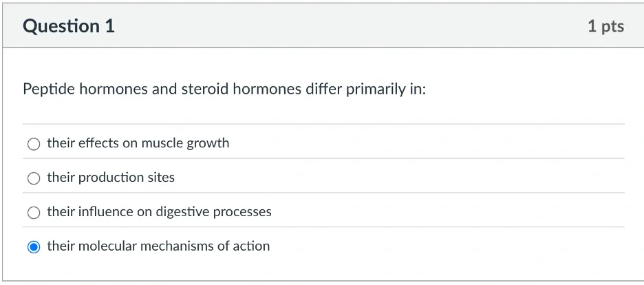Select the "their production sites" radio button
The width and height of the screenshot is (644, 285).
pyautogui.click(x=34, y=178)
